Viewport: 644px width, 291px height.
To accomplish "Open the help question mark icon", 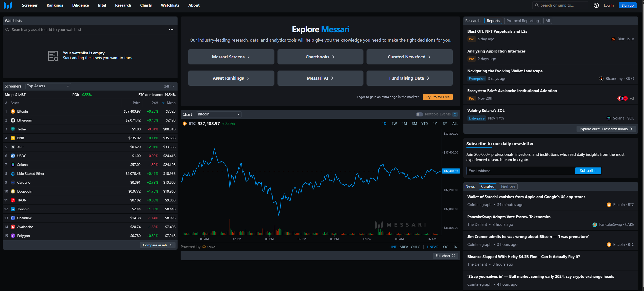I will [596, 5].
